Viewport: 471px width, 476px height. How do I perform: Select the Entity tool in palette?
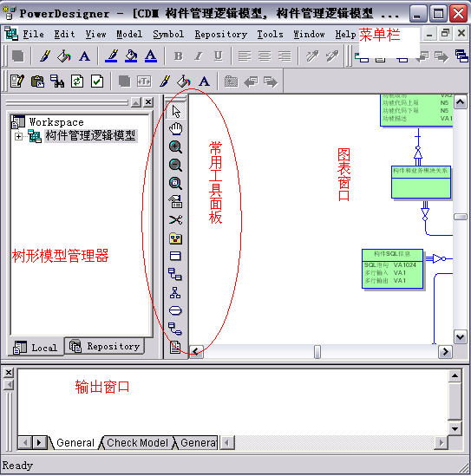tap(175, 257)
